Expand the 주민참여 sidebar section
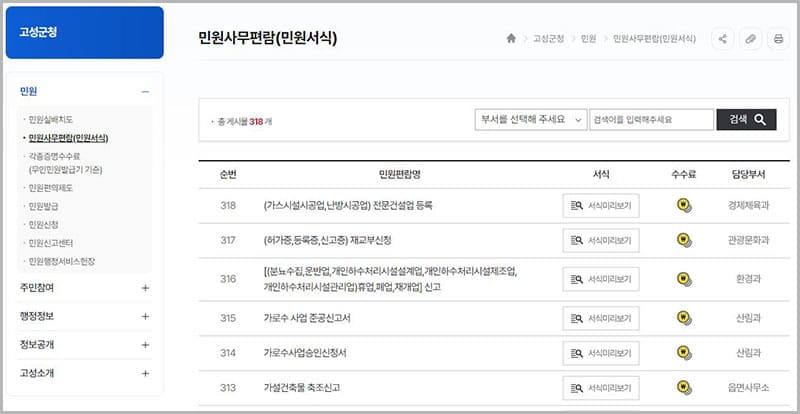 pyautogui.click(x=145, y=288)
